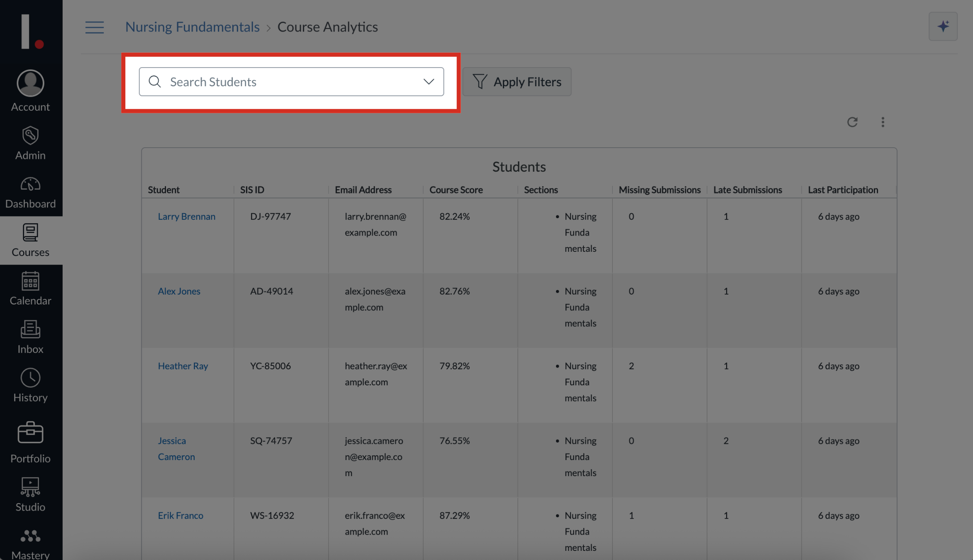Click Jessica Cameron's late submissions value 2

pos(726,441)
